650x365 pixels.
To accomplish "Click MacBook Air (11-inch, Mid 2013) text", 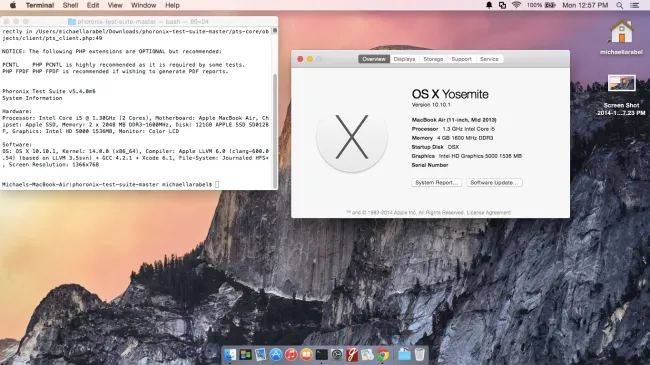I will [x=454, y=120].
